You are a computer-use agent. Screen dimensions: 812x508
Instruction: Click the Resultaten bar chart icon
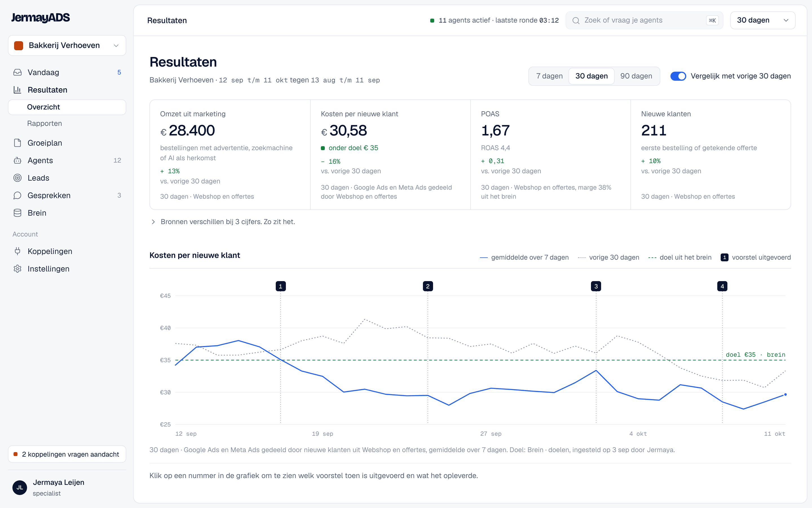(x=17, y=90)
